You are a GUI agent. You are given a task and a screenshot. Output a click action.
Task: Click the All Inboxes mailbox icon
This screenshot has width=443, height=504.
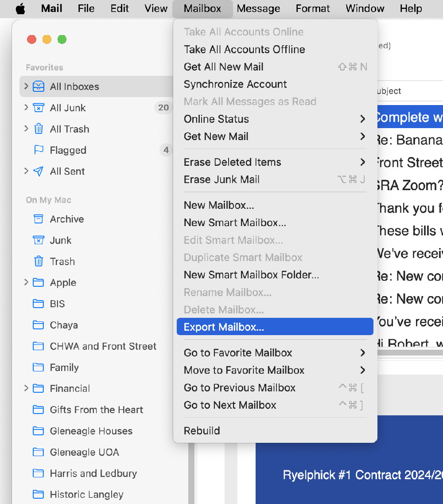click(x=39, y=86)
